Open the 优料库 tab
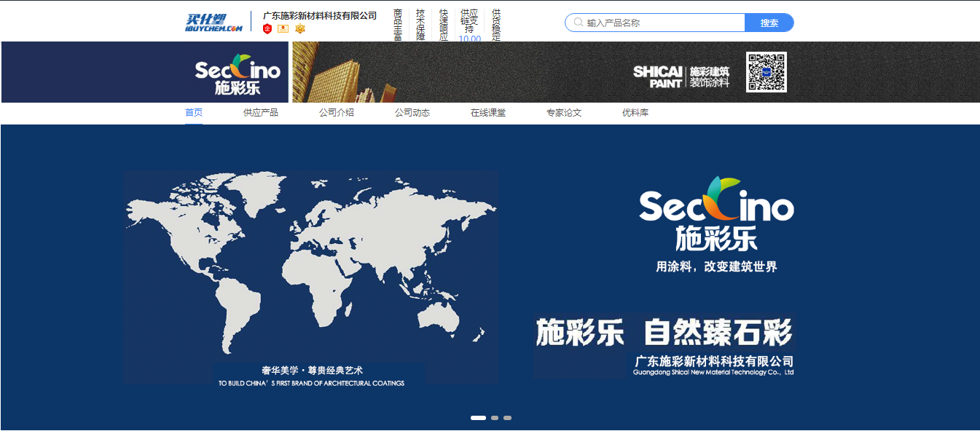 point(635,113)
